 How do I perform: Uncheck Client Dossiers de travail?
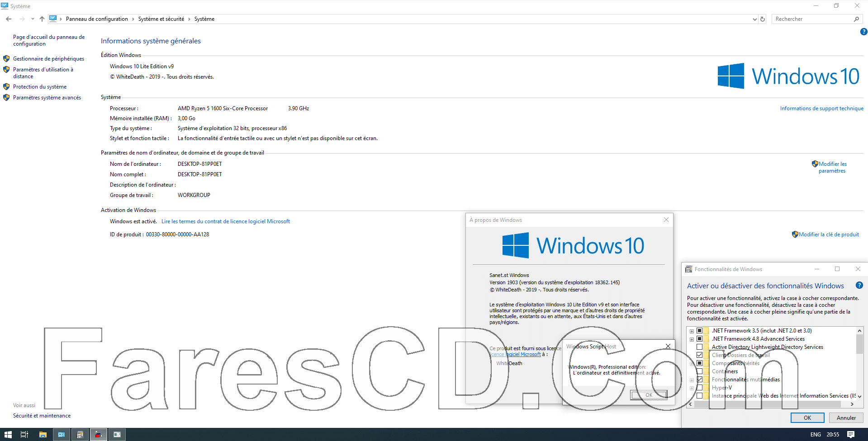[x=699, y=355]
